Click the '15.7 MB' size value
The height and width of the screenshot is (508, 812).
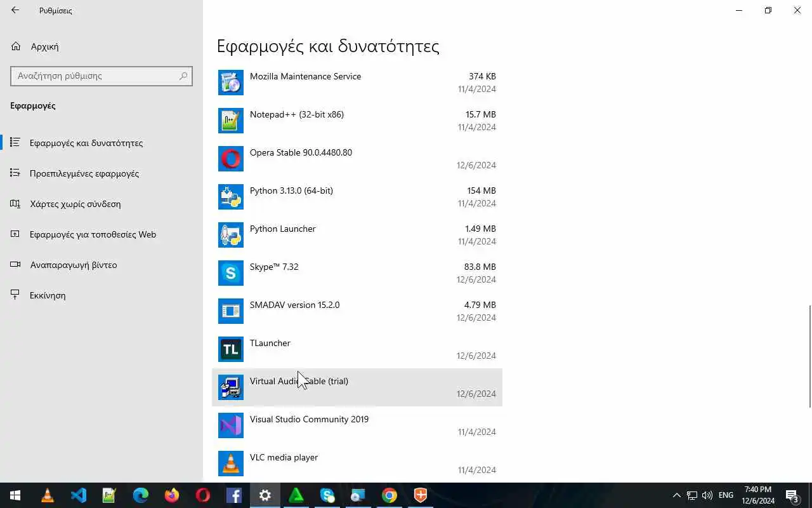pyautogui.click(x=481, y=114)
